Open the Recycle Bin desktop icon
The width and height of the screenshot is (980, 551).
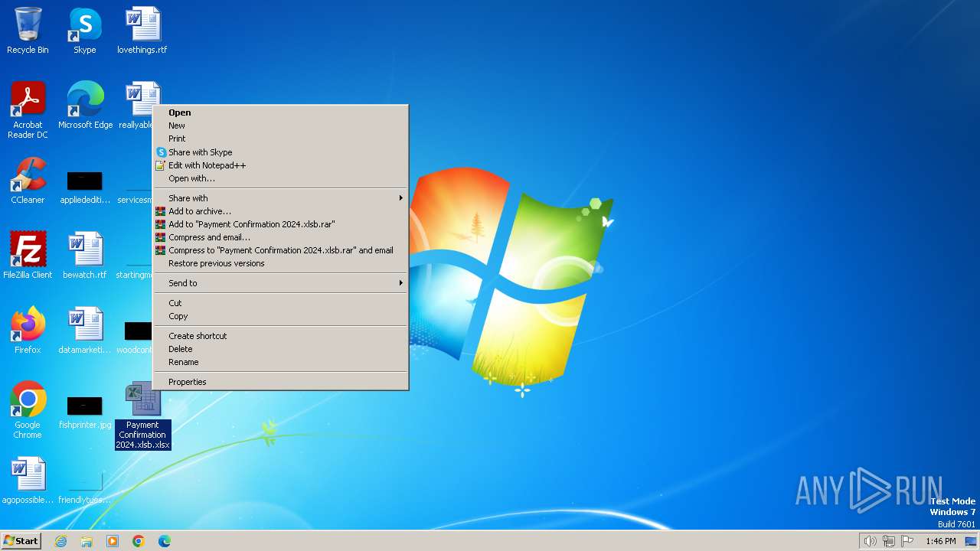click(x=28, y=31)
